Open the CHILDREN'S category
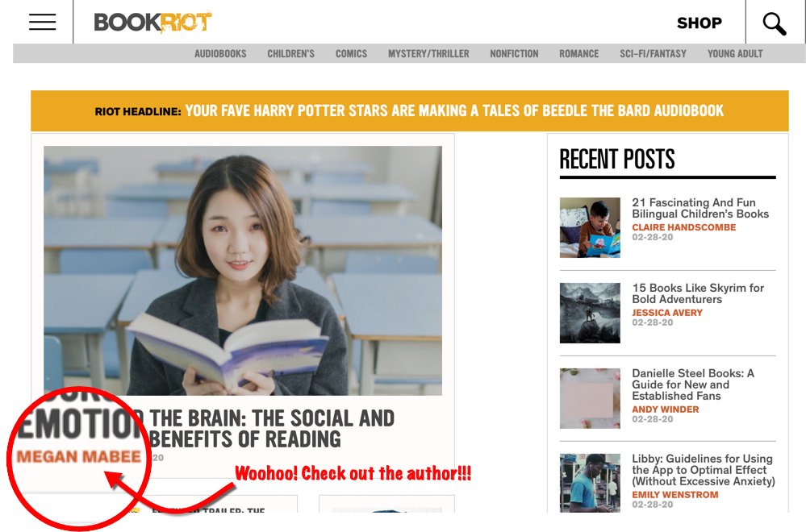The image size is (806, 532). click(x=290, y=53)
